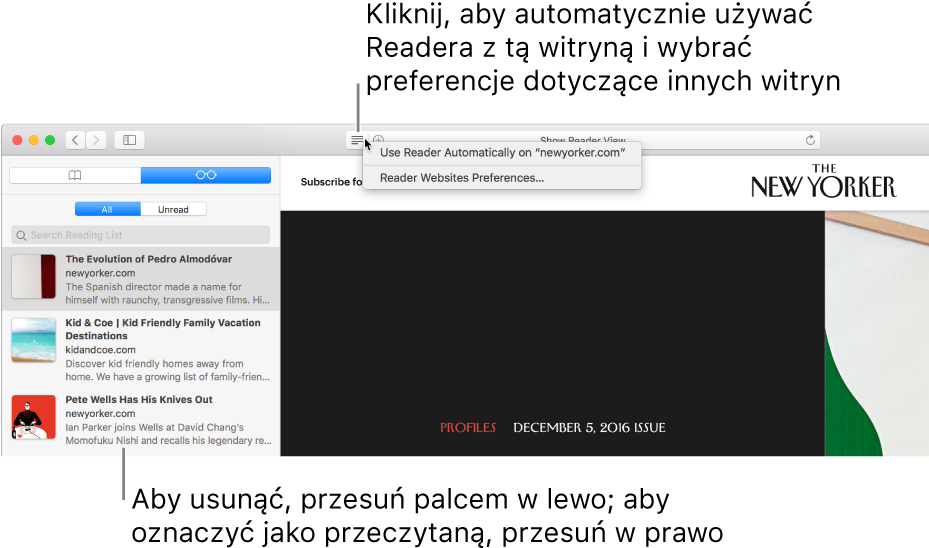The height and width of the screenshot is (548, 929).
Task: Show All reading list items
Action: (107, 209)
